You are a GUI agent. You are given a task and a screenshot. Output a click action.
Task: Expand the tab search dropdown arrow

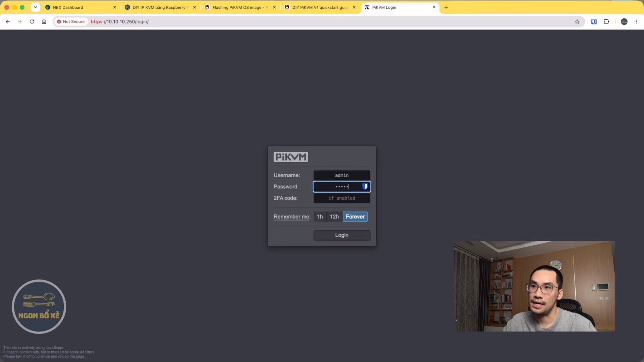36,7
